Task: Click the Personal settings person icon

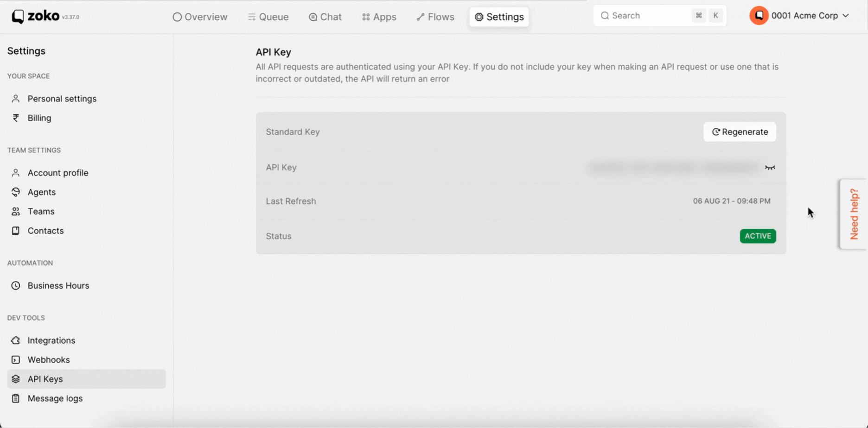Action: (x=16, y=99)
